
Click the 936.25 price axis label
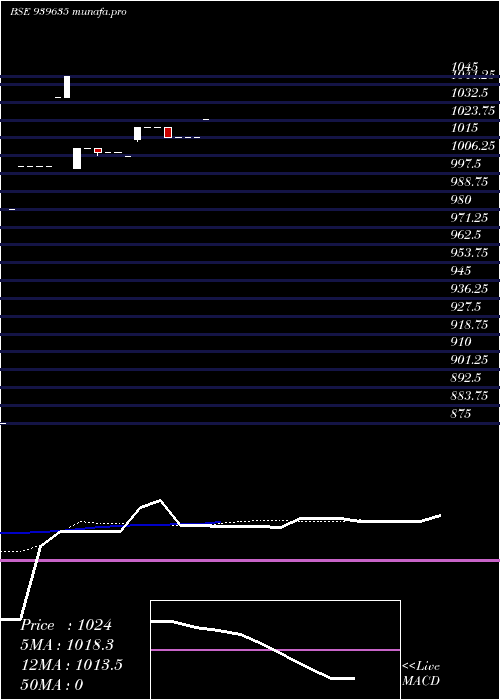coord(470,289)
